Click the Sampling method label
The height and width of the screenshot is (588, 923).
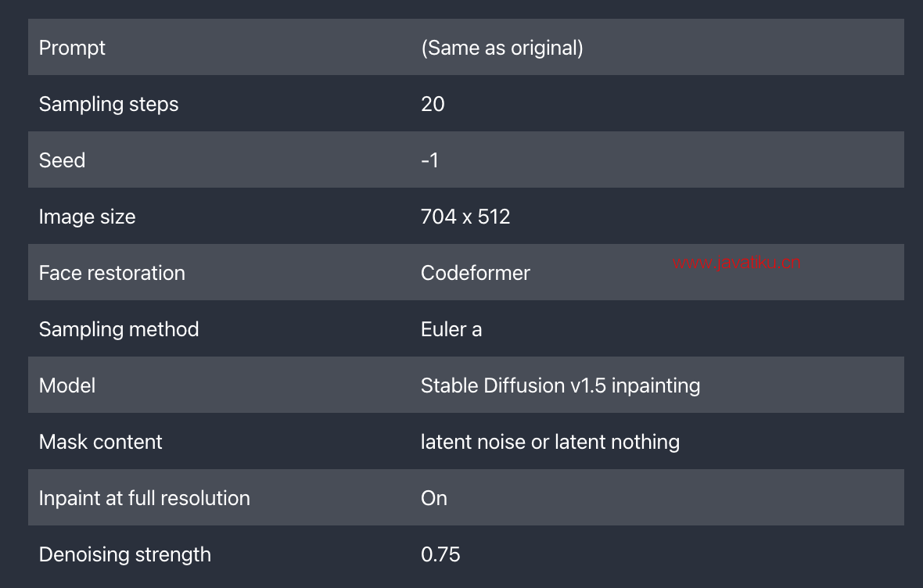[x=119, y=329]
